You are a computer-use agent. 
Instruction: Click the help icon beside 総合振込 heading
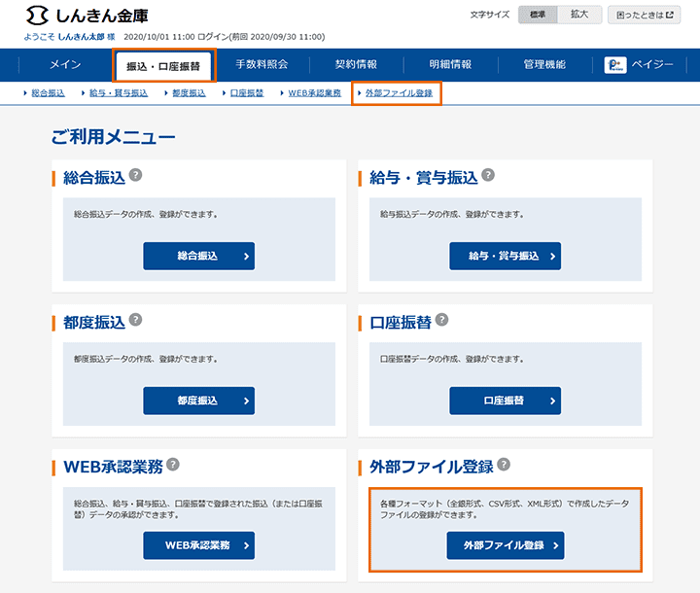[136, 175]
